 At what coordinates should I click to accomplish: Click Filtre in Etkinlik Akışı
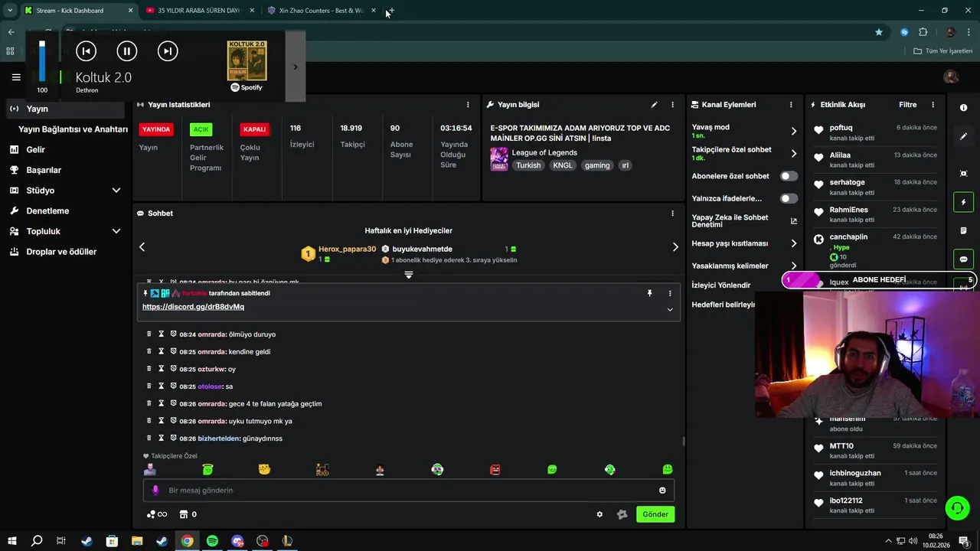coord(907,105)
